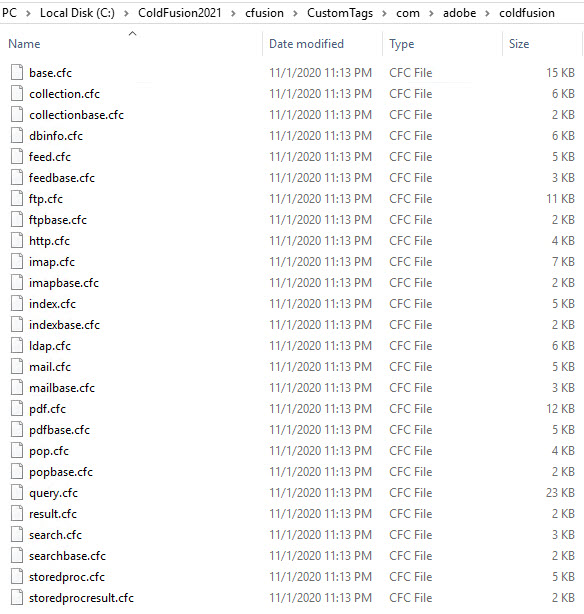Screen dimensions: 584x614
Task: Sort files by Type column header
Action: click(x=401, y=44)
